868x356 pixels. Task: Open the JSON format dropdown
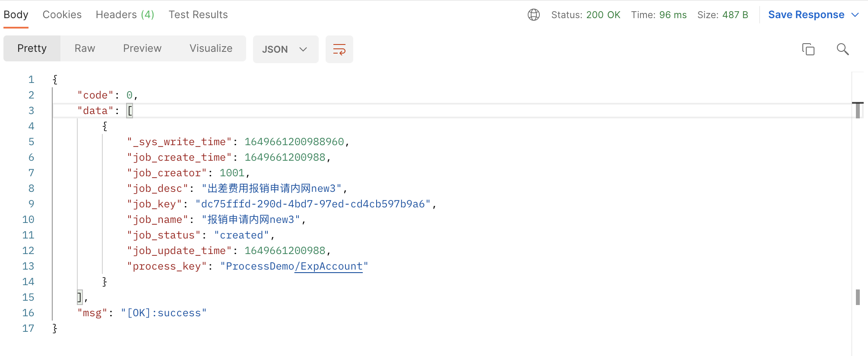pos(285,49)
